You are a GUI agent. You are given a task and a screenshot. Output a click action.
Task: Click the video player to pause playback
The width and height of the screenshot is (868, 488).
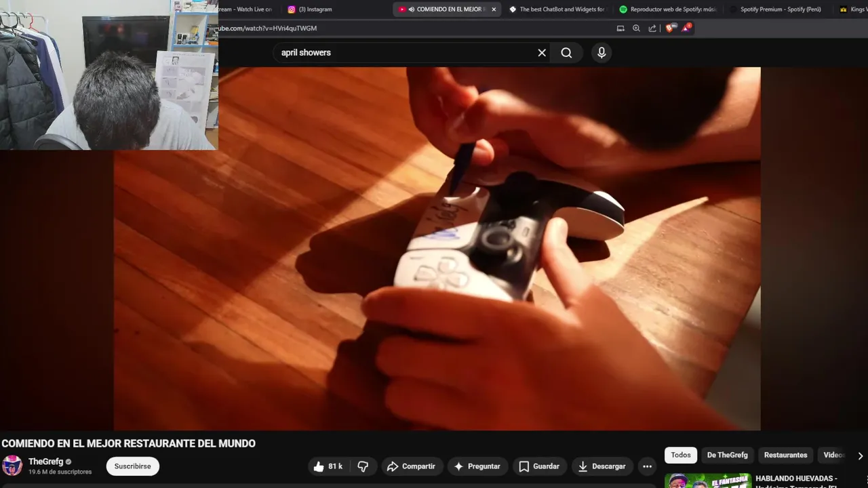437,248
